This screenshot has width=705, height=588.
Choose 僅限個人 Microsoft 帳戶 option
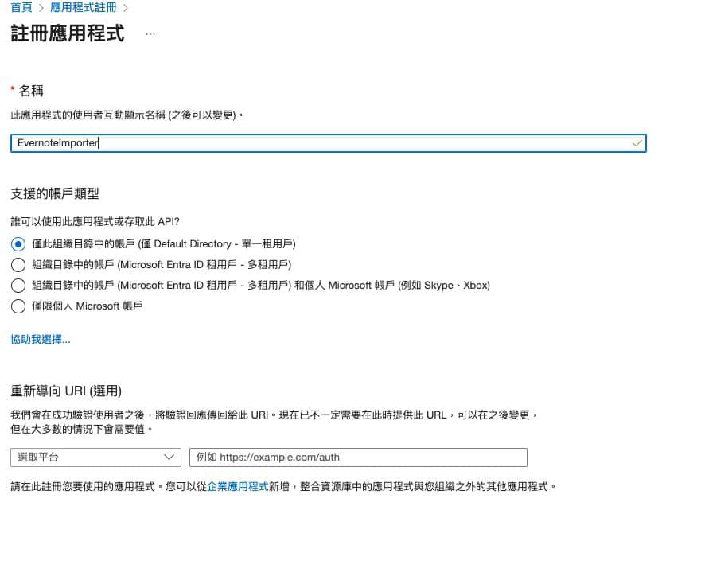click(x=18, y=306)
